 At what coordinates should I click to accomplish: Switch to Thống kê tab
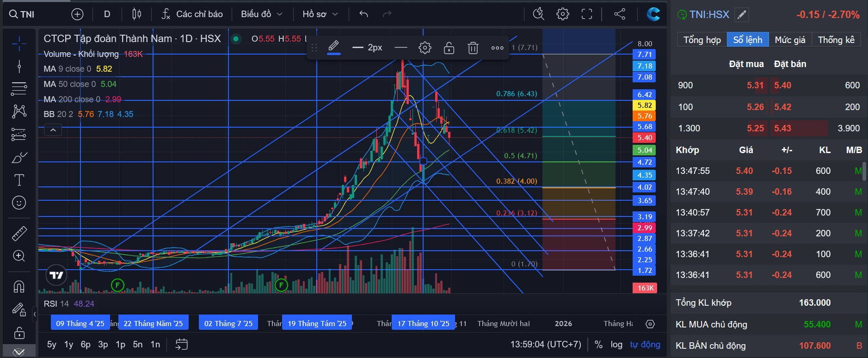coord(836,40)
